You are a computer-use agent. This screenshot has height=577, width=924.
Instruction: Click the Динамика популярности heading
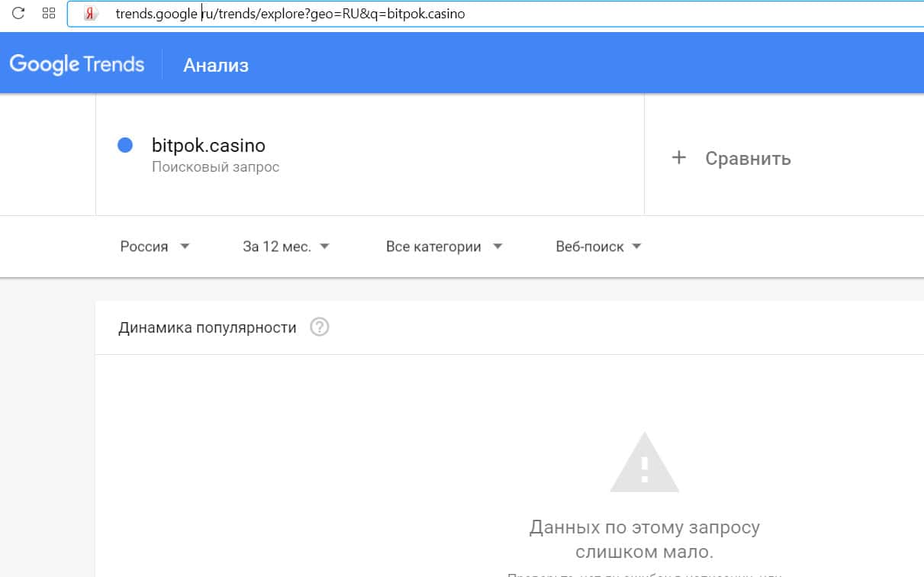coord(208,327)
